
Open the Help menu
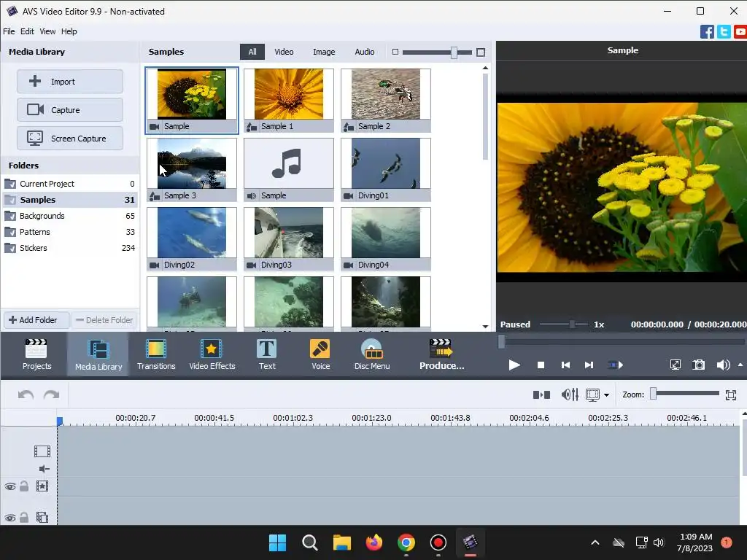pyautogui.click(x=69, y=31)
